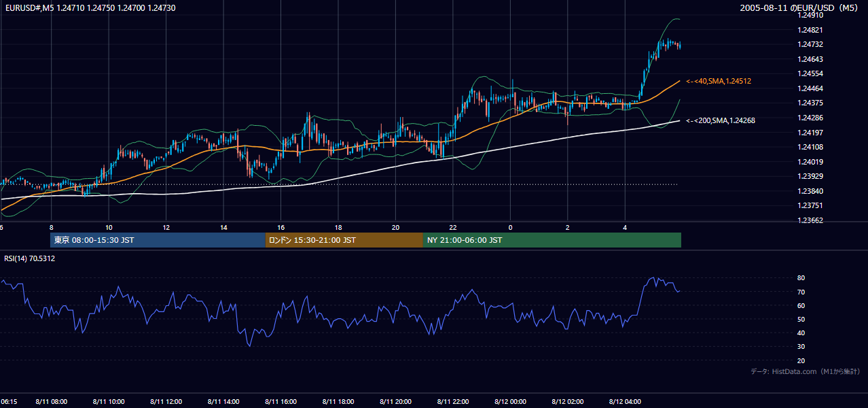Click RSI scale value 20
Screen dimensions: 868x408
(801, 360)
